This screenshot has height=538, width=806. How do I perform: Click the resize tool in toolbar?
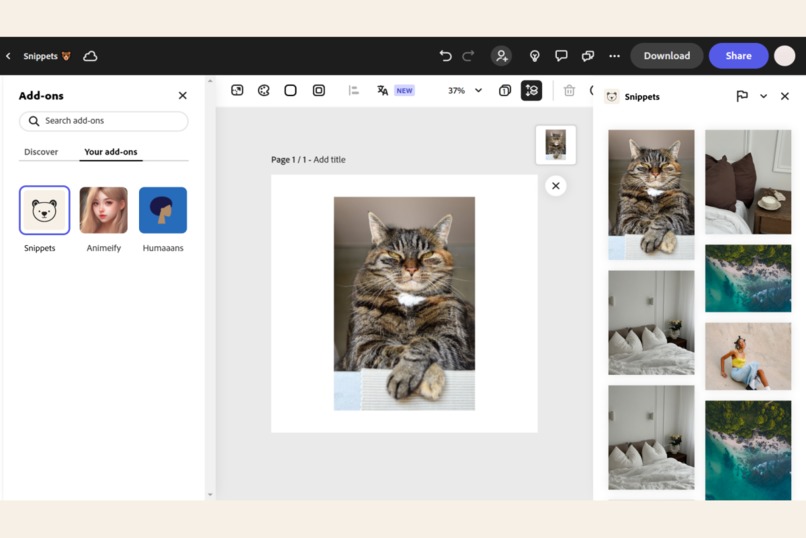tap(237, 90)
